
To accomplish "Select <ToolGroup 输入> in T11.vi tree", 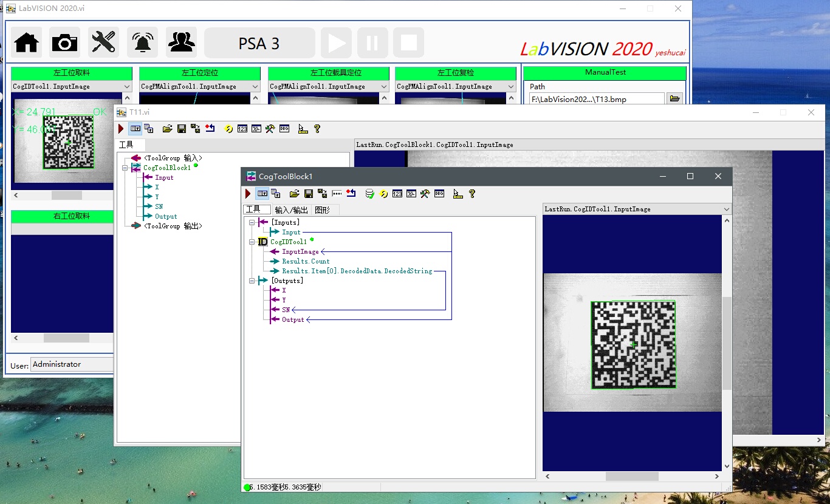I will coord(173,158).
